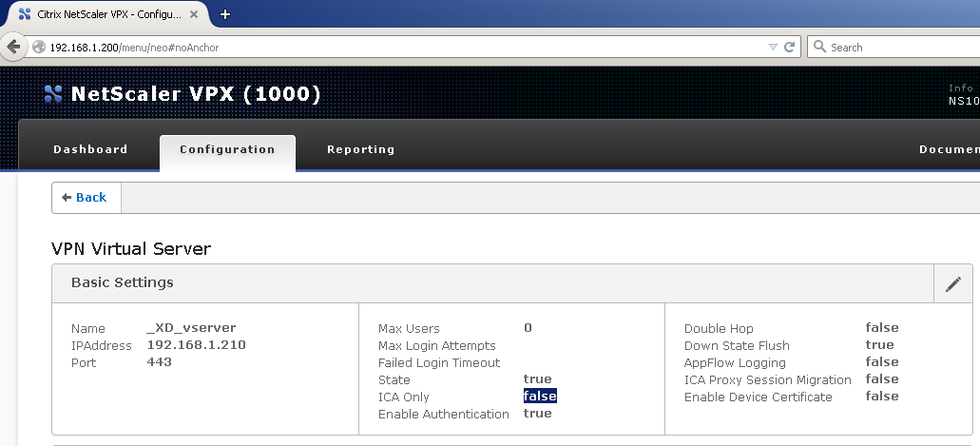Click the search magnifier icon
The height and width of the screenshot is (446, 980).
[x=820, y=47]
